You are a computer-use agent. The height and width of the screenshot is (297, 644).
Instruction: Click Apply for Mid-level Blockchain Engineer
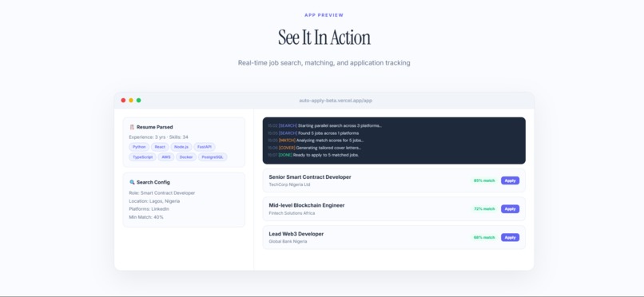[x=510, y=209]
